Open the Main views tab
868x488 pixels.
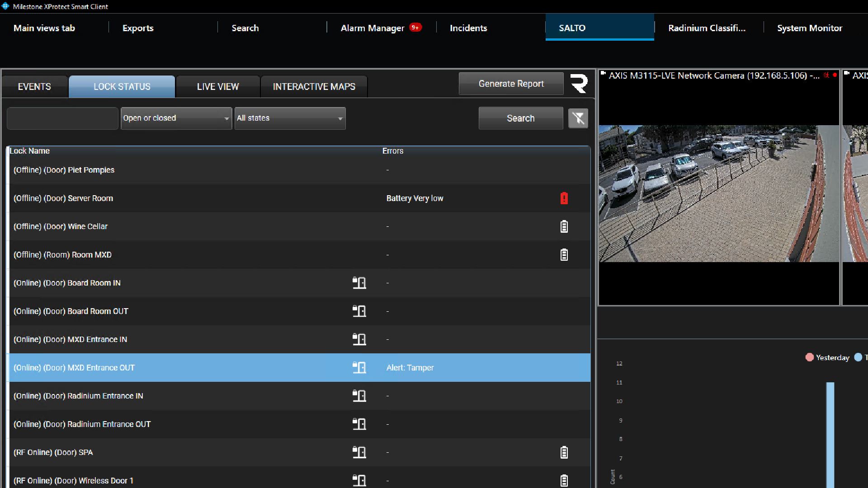[x=44, y=28]
